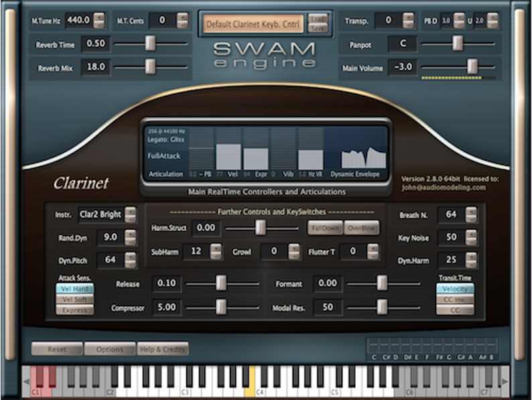Click the Panpot slider handle

pyautogui.click(x=458, y=44)
